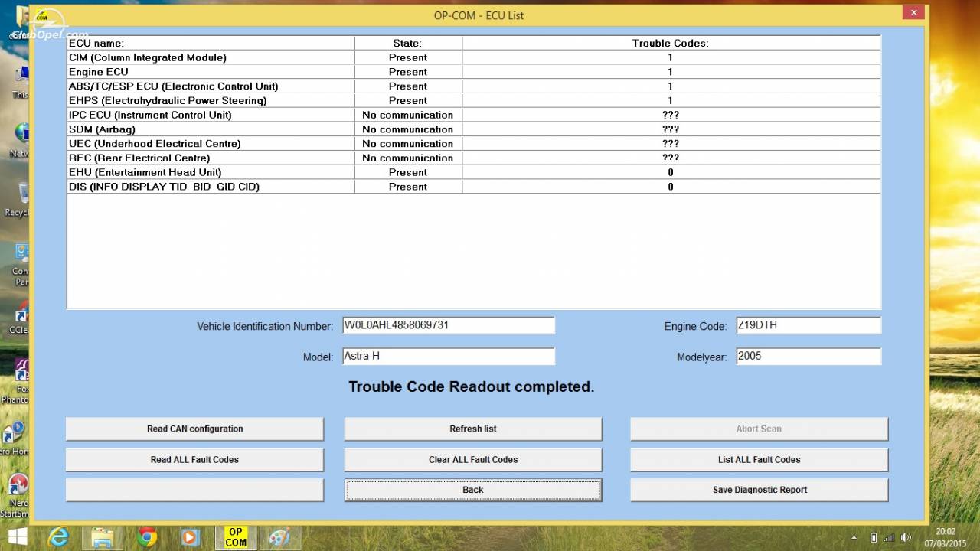Open the volume speaker tray icon

(906, 537)
